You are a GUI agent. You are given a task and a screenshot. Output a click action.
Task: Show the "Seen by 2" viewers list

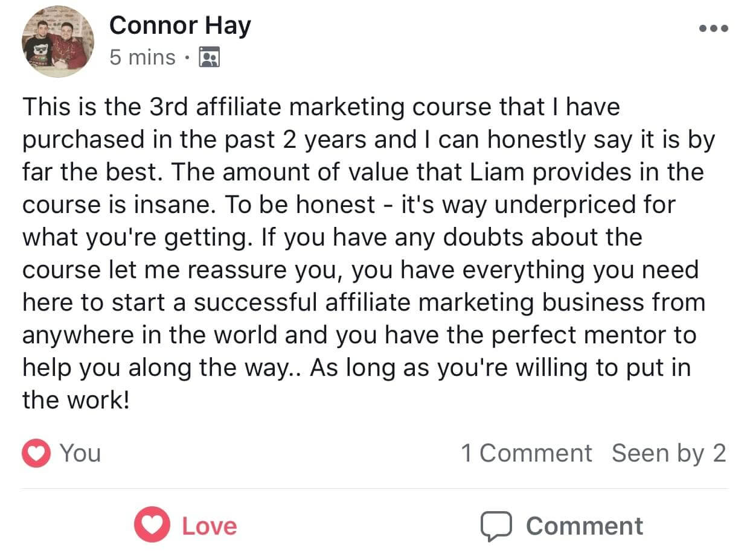(x=668, y=453)
